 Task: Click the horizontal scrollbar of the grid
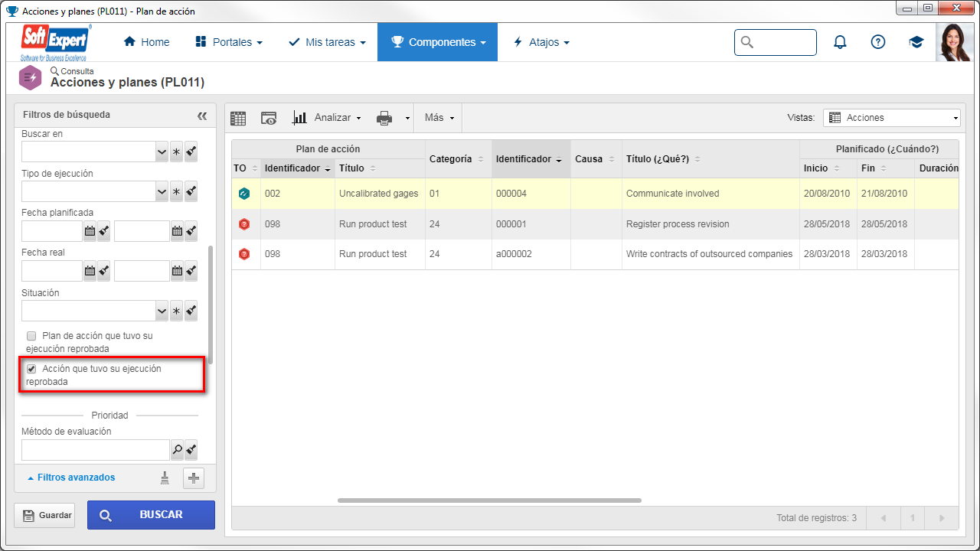489,500
